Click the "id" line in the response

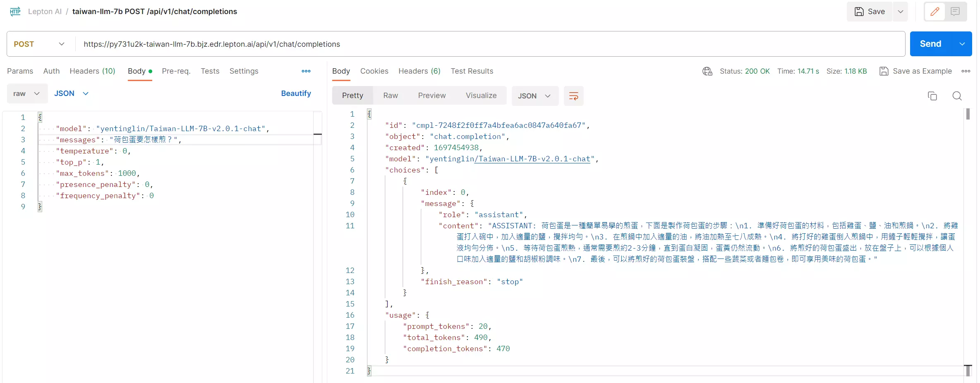(x=487, y=125)
